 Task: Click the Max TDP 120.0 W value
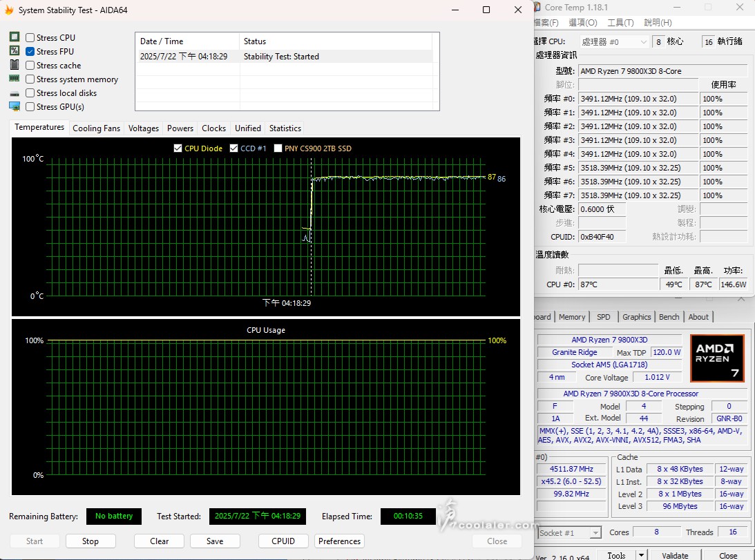click(667, 352)
